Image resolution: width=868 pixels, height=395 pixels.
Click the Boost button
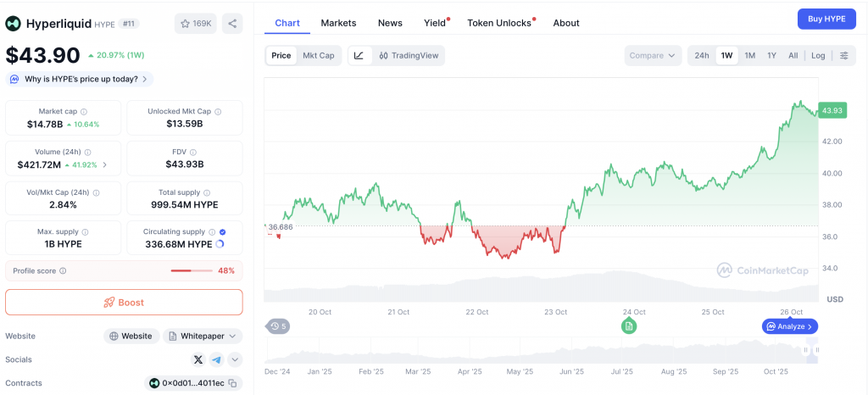point(124,303)
